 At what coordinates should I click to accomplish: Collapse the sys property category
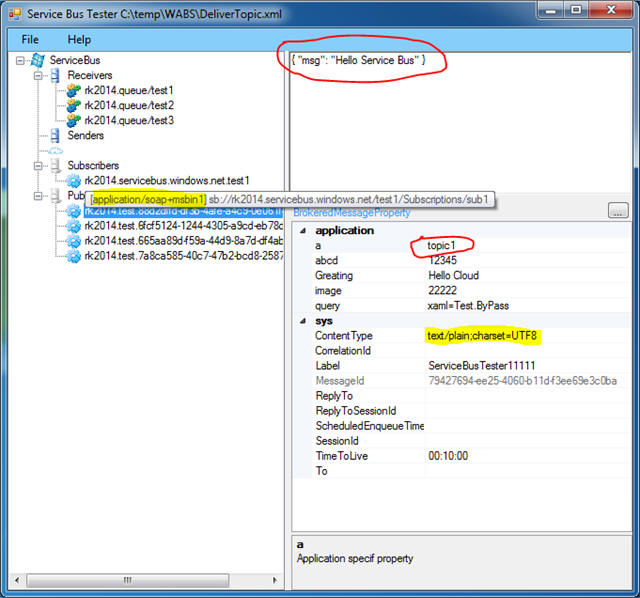[303, 321]
